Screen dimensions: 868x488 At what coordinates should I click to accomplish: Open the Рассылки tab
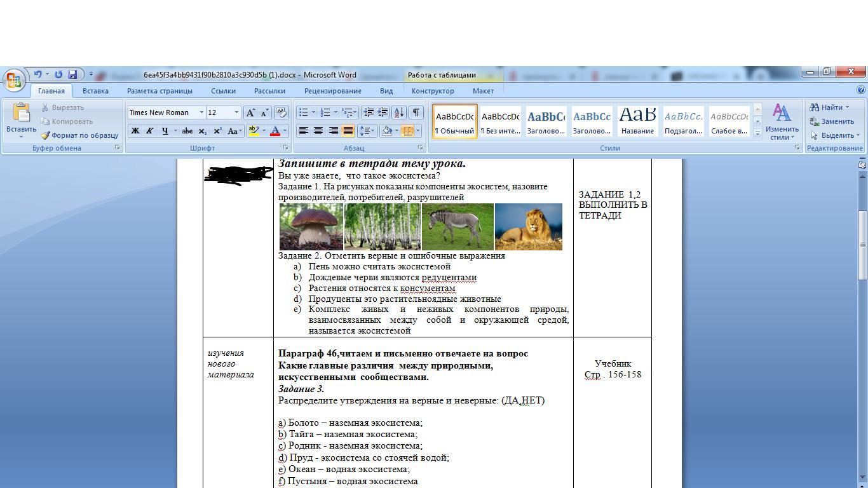pyautogui.click(x=269, y=91)
